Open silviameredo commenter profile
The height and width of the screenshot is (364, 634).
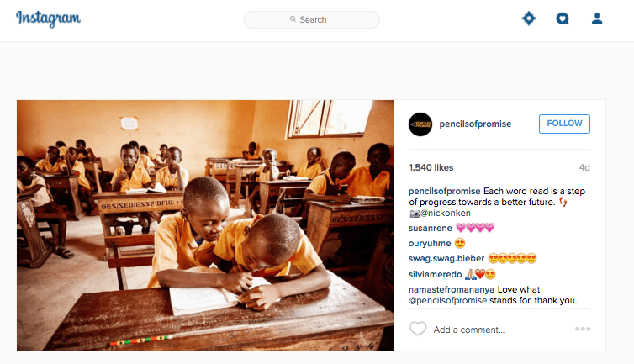(435, 274)
